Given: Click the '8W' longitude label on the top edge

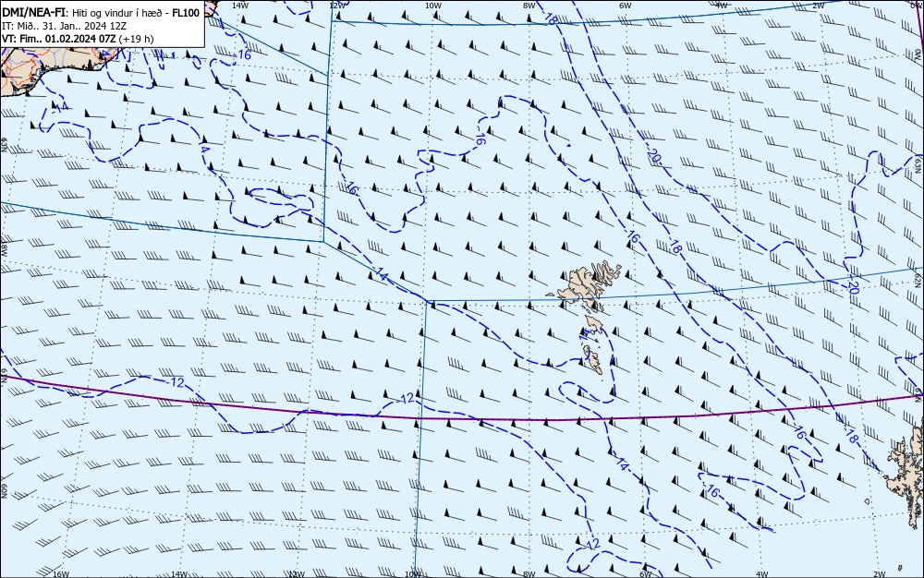Looking at the screenshot, I should [x=529, y=6].
